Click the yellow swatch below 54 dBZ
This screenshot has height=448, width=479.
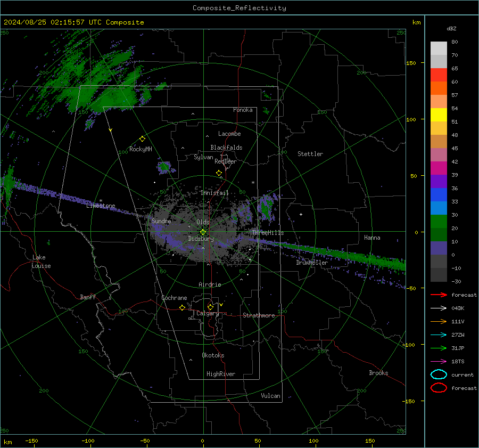click(439, 115)
